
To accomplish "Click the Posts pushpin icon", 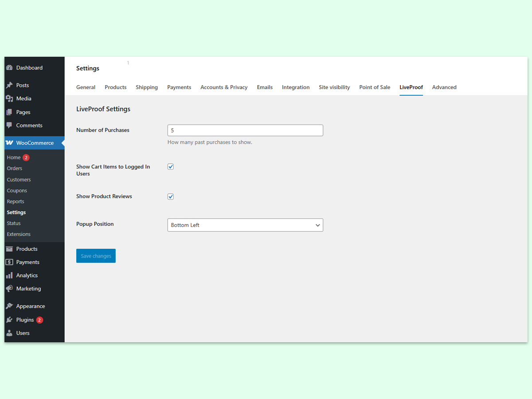I will [9, 85].
